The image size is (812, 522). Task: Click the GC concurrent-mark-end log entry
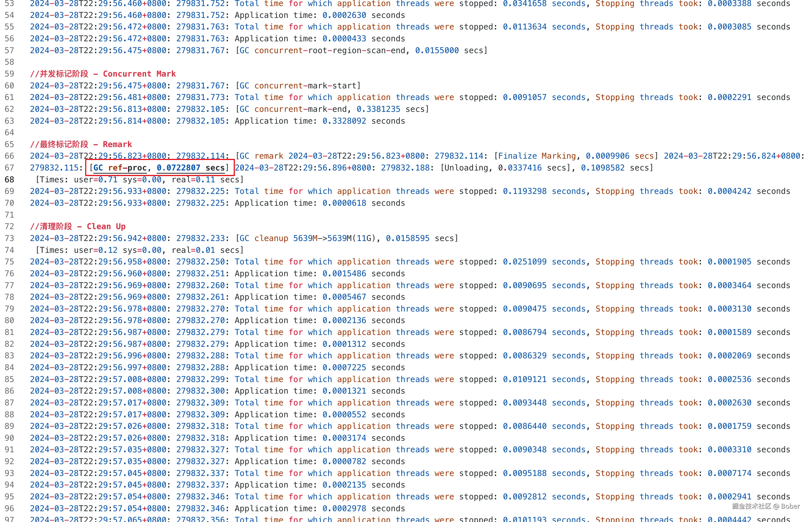point(332,109)
